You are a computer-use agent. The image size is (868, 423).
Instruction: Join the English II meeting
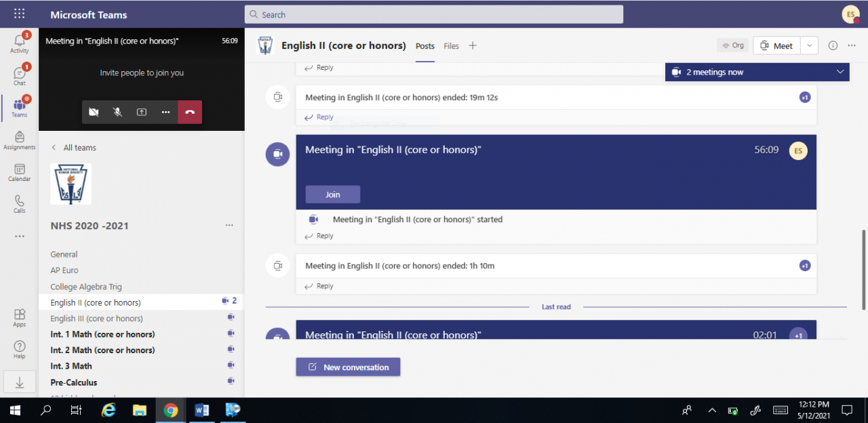click(333, 195)
